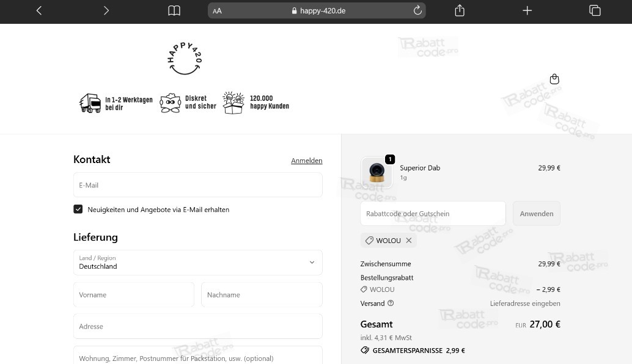Screen dimensions: 632x364
Task: Show the Safari tab overview
Action: [594, 10]
